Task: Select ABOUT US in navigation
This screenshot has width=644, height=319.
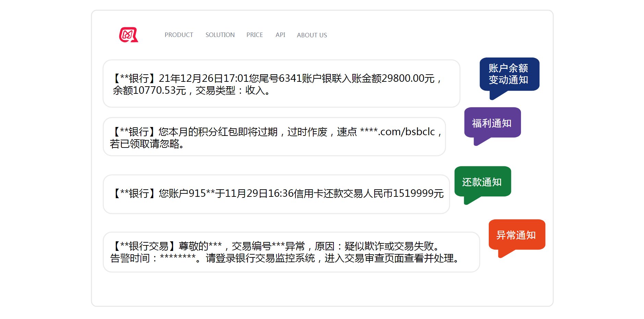Action: coord(312,35)
